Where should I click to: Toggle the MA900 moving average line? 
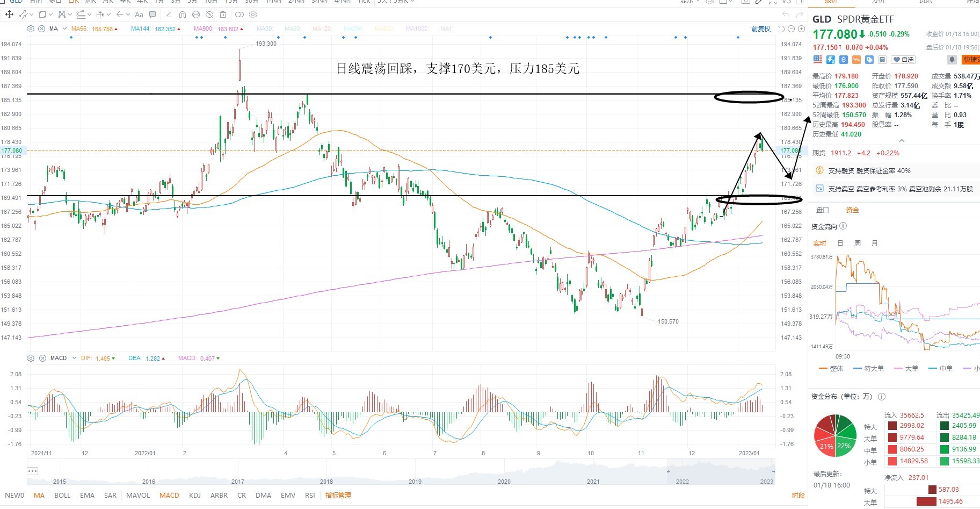pos(219,29)
